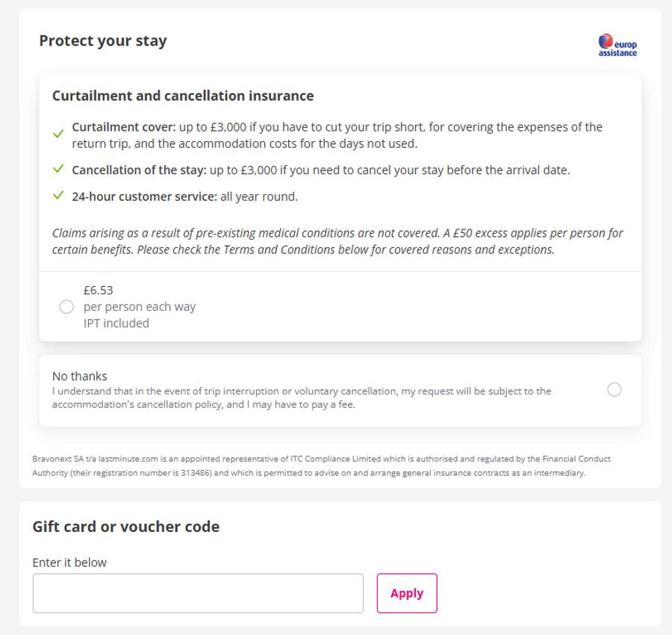Select the £6.53 insurance radio button
Viewport: 672px width, 635px height.
click(66, 307)
